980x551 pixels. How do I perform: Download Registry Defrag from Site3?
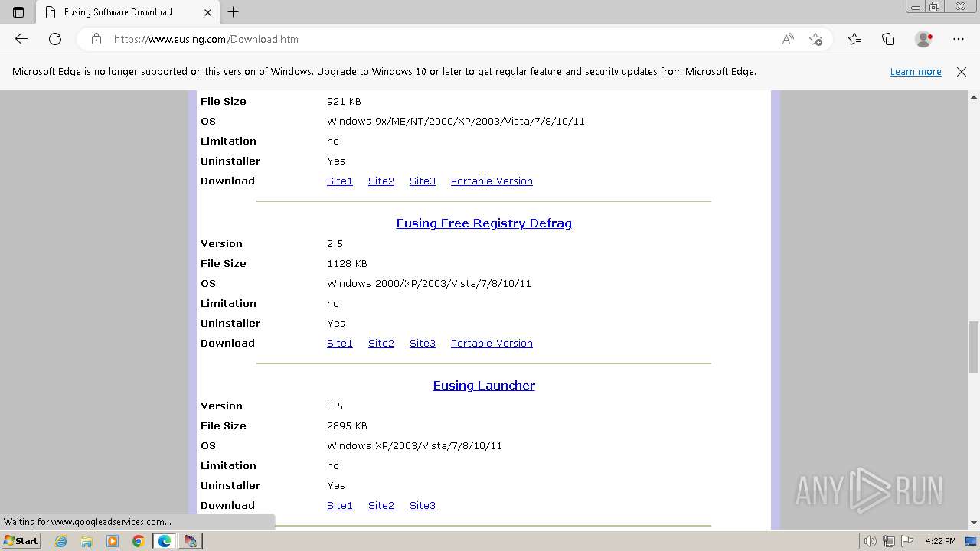tap(423, 344)
